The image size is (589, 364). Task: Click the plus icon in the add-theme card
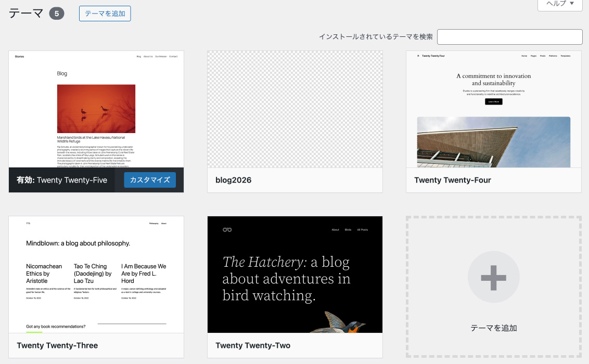(493, 277)
